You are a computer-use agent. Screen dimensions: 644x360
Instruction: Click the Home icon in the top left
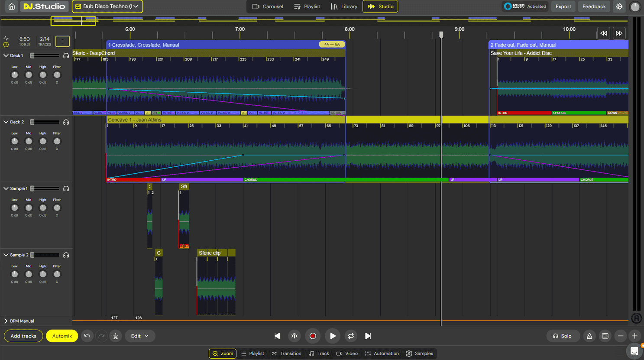click(x=11, y=6)
